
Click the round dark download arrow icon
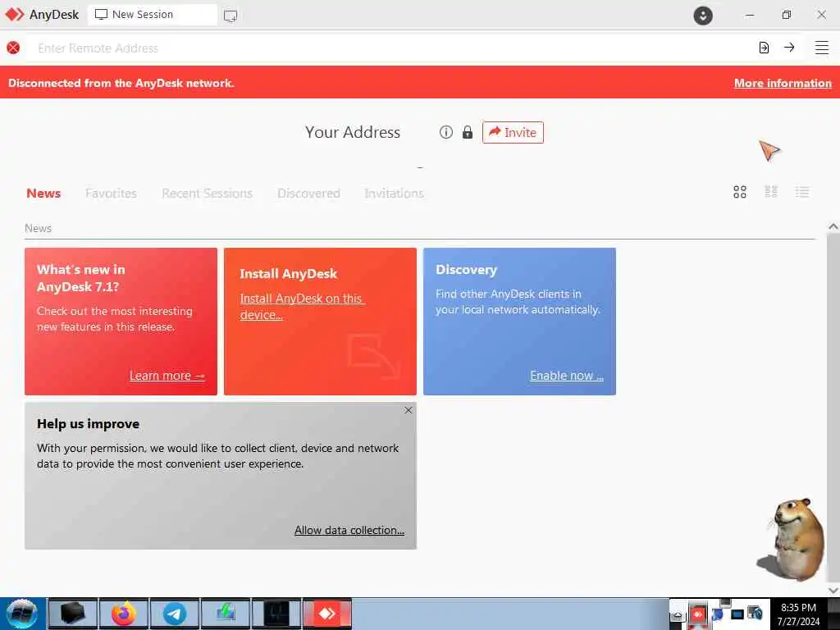click(703, 15)
